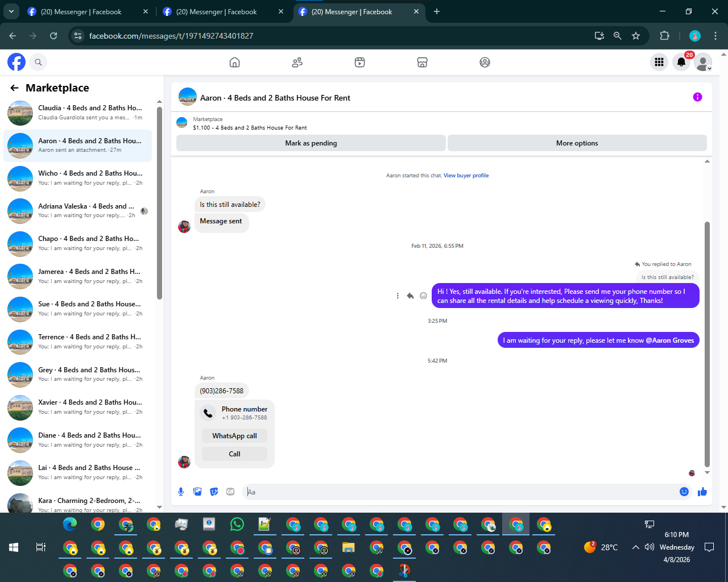Click the address bar URL
The height and width of the screenshot is (582, 728).
pos(171,36)
